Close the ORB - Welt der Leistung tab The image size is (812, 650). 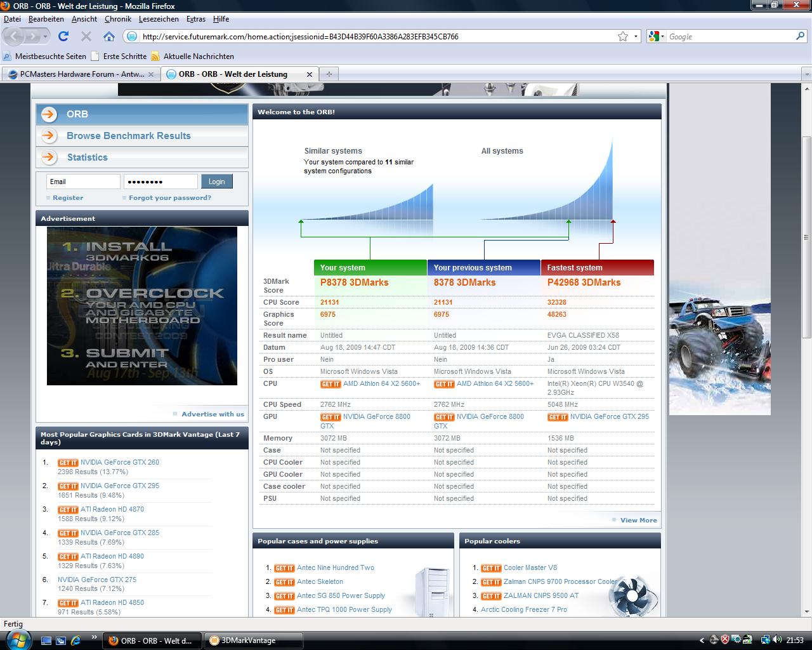tap(310, 74)
